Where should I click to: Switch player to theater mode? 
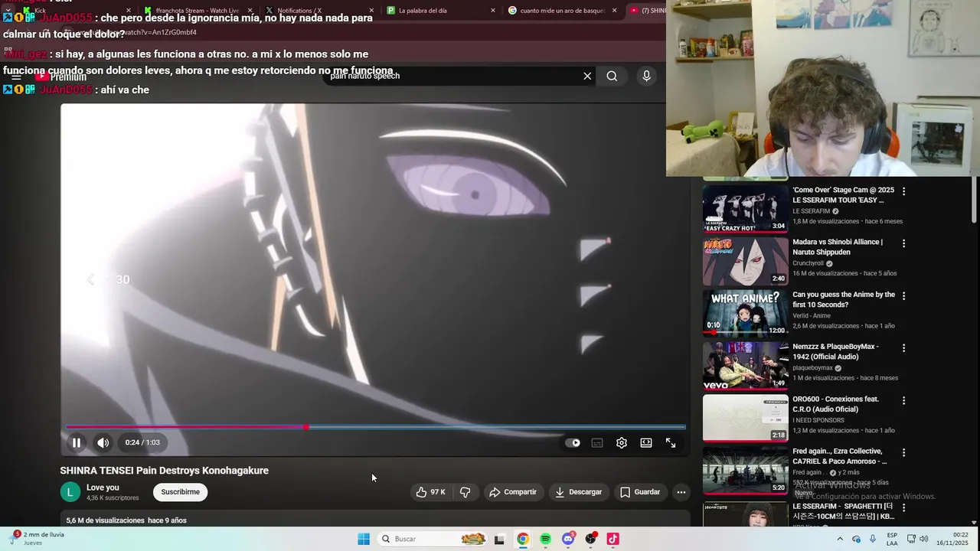[646, 442]
